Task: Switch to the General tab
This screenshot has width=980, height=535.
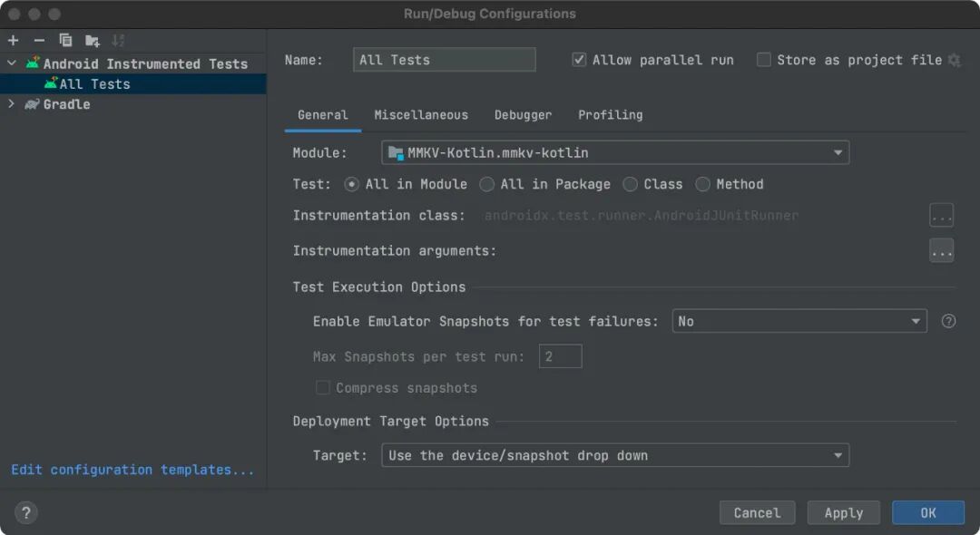Action: (x=322, y=115)
